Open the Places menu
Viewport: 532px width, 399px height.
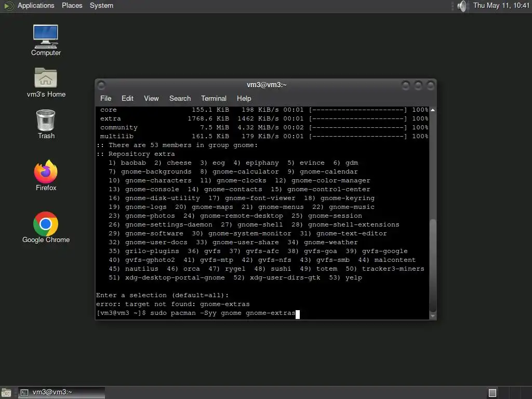[72, 5]
